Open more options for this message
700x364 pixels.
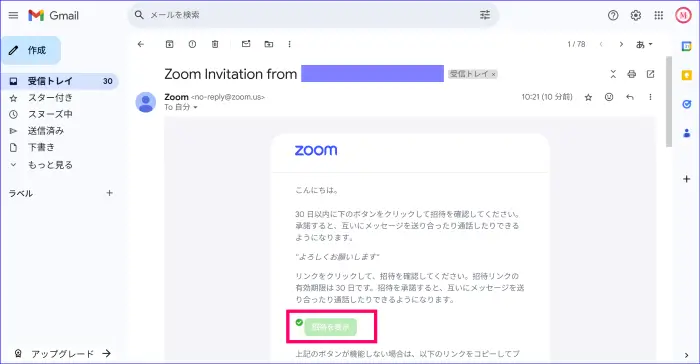coord(650,97)
